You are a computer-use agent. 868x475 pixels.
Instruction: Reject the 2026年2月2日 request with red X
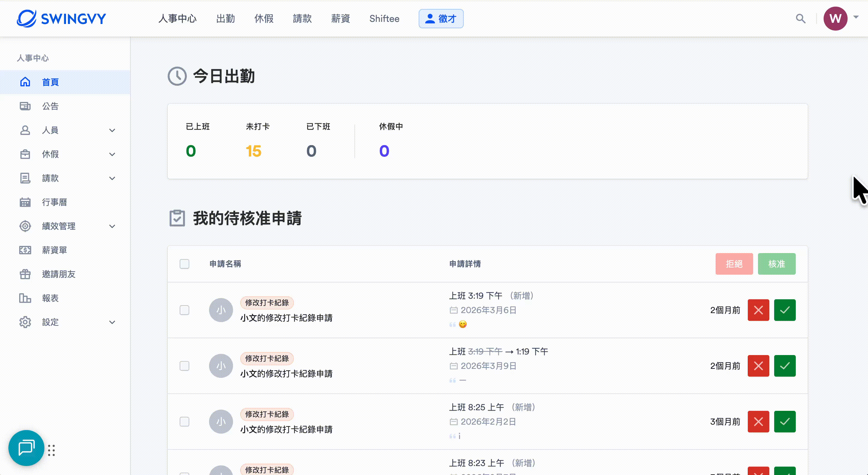coord(759,421)
